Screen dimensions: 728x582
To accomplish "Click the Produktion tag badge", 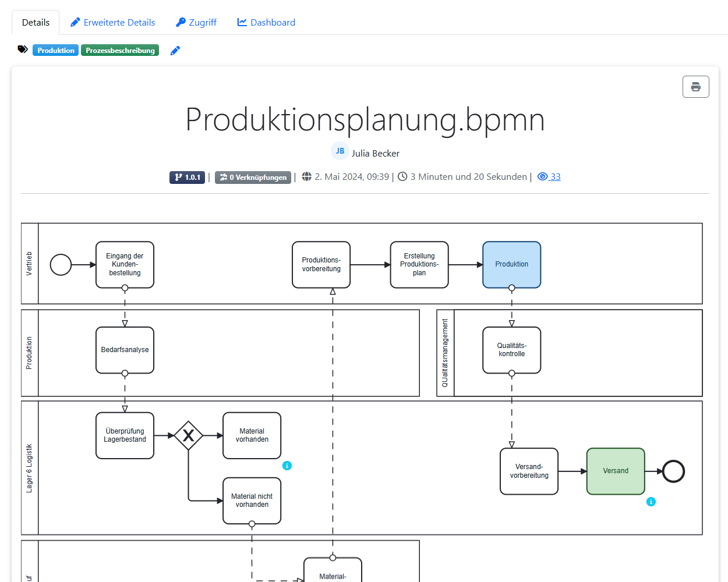I will [56, 51].
